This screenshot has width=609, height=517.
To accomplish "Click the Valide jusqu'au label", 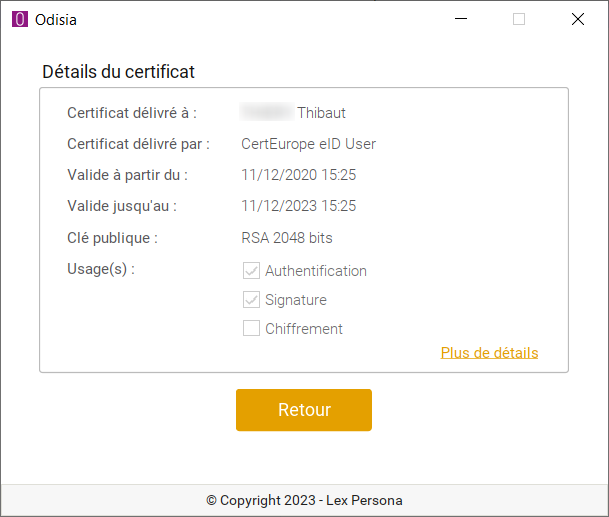I will (x=122, y=206).
